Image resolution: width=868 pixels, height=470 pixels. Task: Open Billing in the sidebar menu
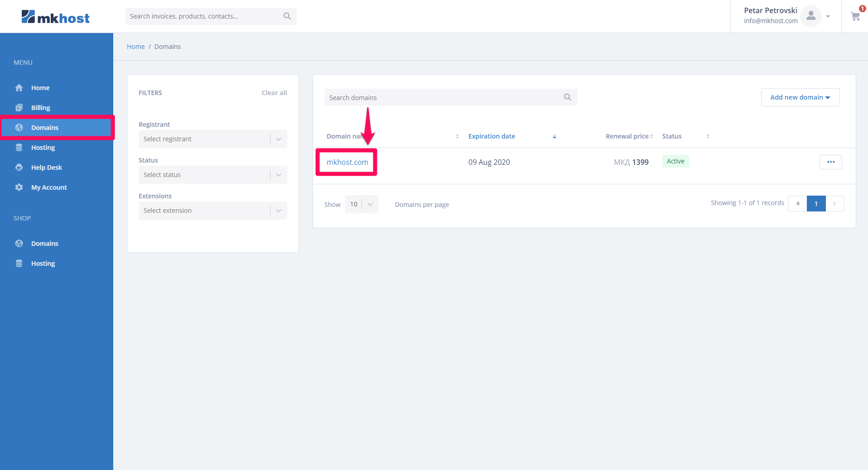tap(40, 108)
